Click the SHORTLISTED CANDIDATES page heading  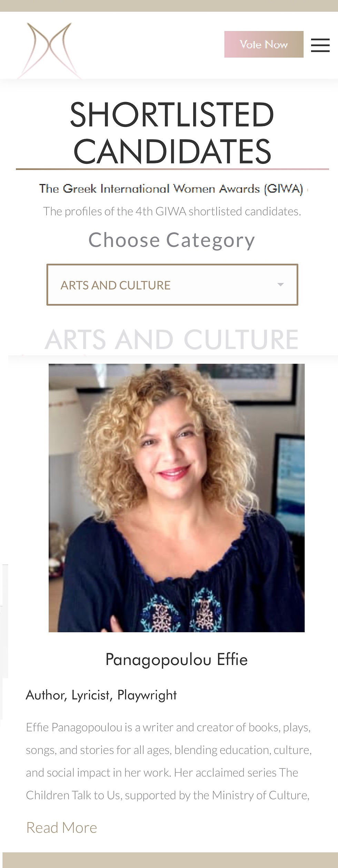pos(172,133)
